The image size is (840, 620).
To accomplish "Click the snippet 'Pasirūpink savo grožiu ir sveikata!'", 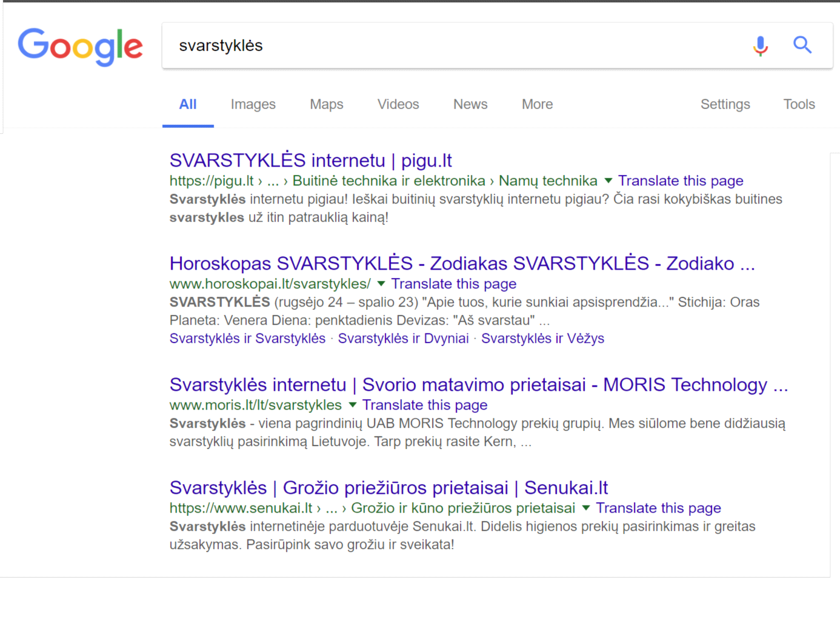I will pos(350,544).
